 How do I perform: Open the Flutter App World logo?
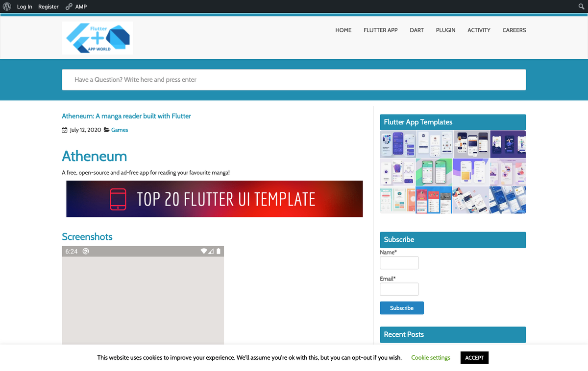coord(98,38)
